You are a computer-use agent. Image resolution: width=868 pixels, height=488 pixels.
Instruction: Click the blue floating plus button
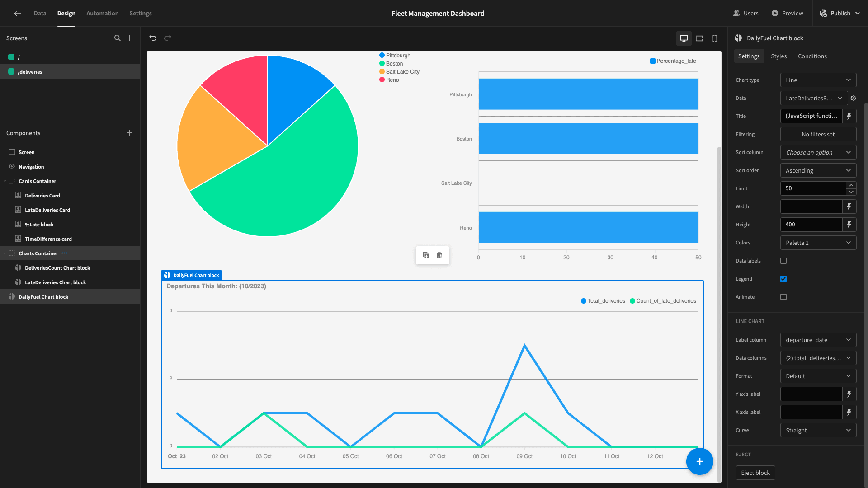699,461
